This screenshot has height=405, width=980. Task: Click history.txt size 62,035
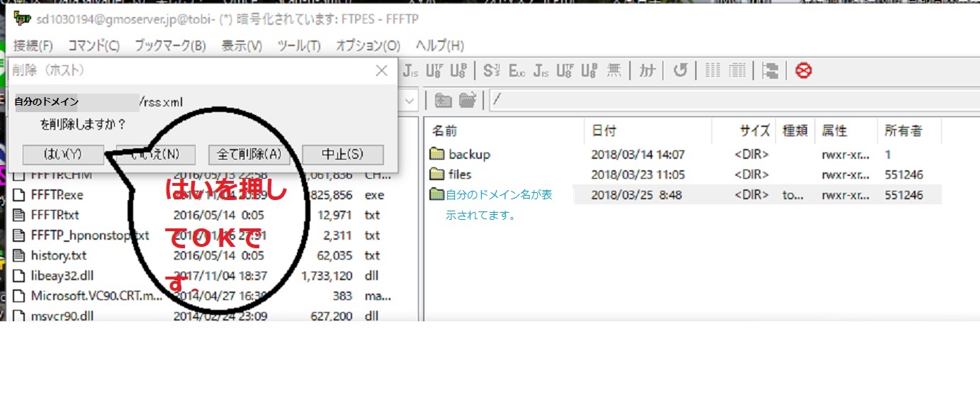(x=334, y=255)
